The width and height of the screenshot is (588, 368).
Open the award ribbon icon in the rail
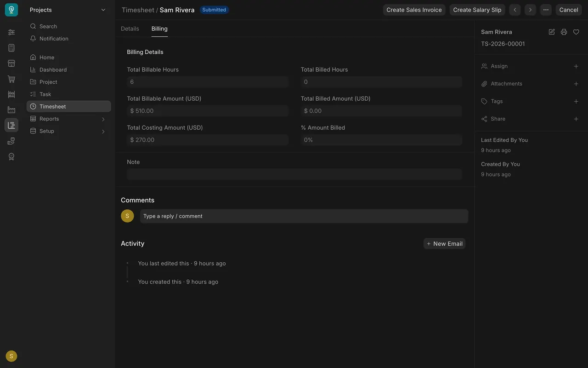(x=11, y=156)
